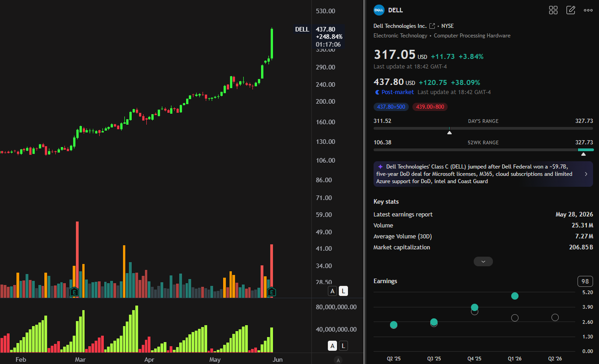The height and width of the screenshot is (364, 599).
Task: Open the Electronic Technology sector link
Action: coord(400,35)
